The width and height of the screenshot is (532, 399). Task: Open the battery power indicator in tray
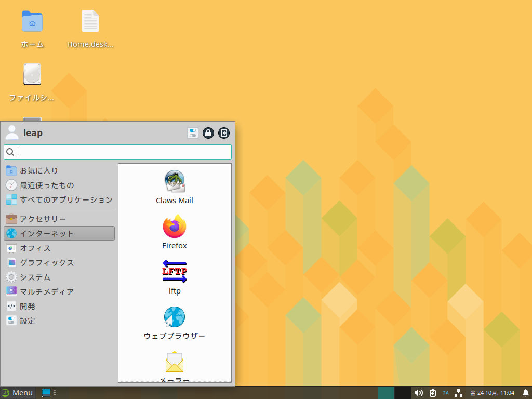tap(433, 393)
